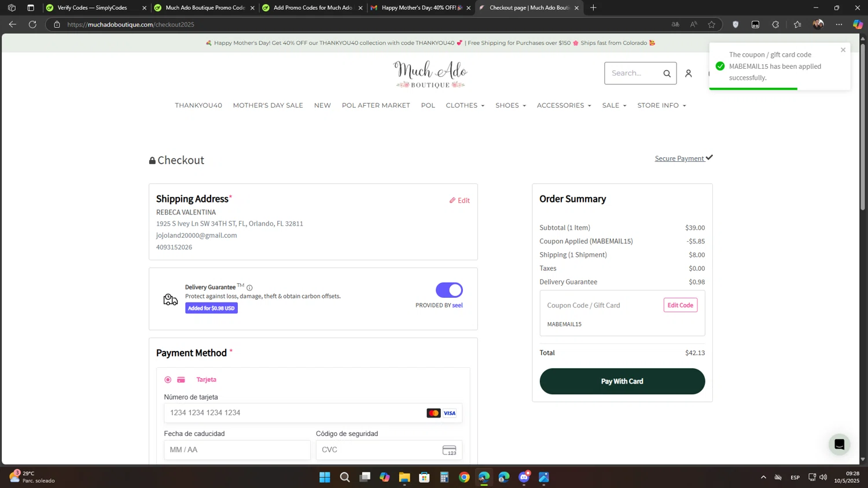Open THANKYOU40 menu item
Screen dimensions: 868x488
click(198, 105)
